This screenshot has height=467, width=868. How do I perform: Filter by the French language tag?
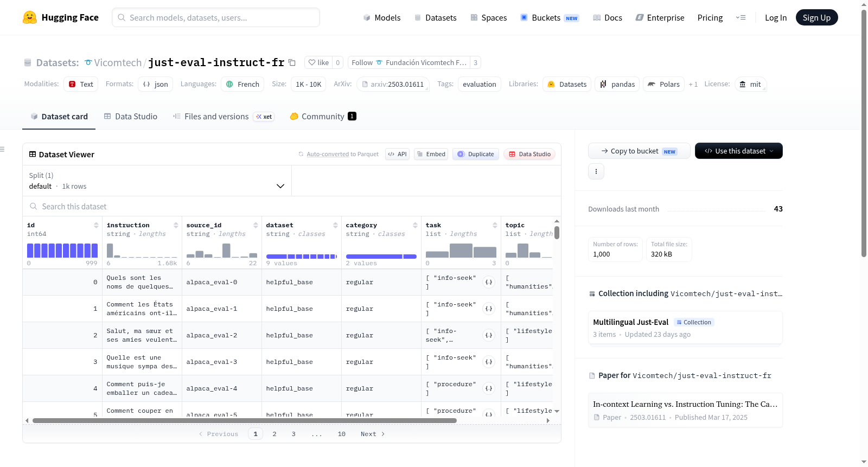[242, 84]
